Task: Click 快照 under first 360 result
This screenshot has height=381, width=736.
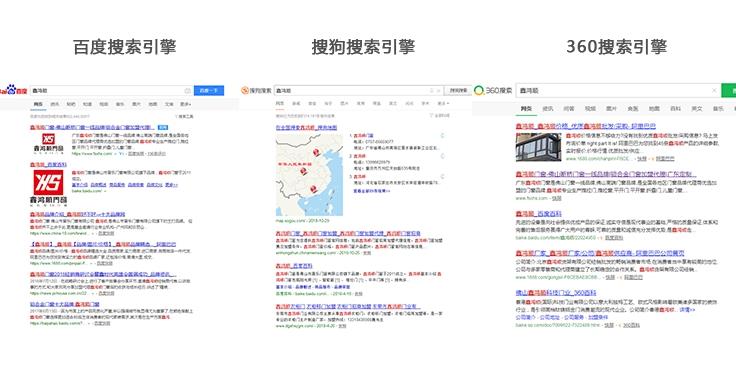Action: pyautogui.click(x=642, y=159)
